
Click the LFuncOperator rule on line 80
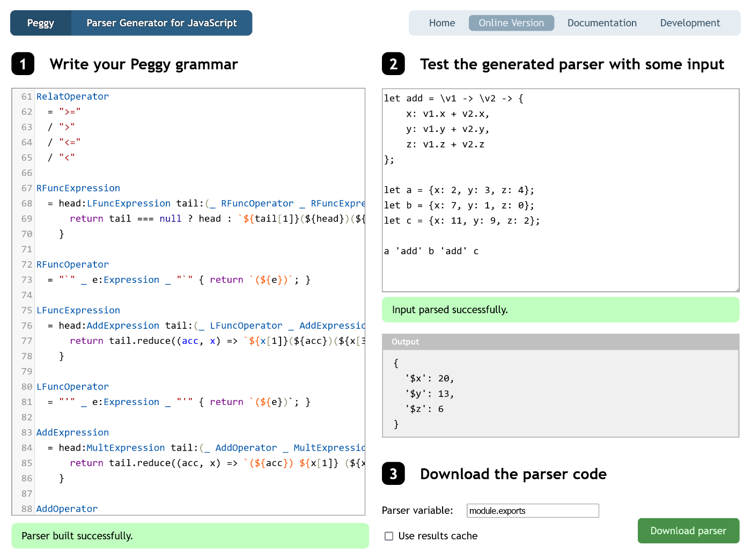[x=72, y=387]
